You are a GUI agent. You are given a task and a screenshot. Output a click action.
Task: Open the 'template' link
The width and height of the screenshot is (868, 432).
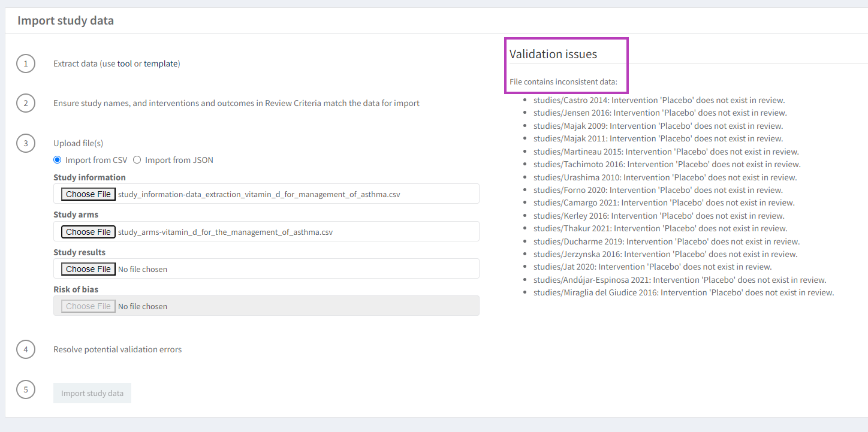[x=161, y=64]
